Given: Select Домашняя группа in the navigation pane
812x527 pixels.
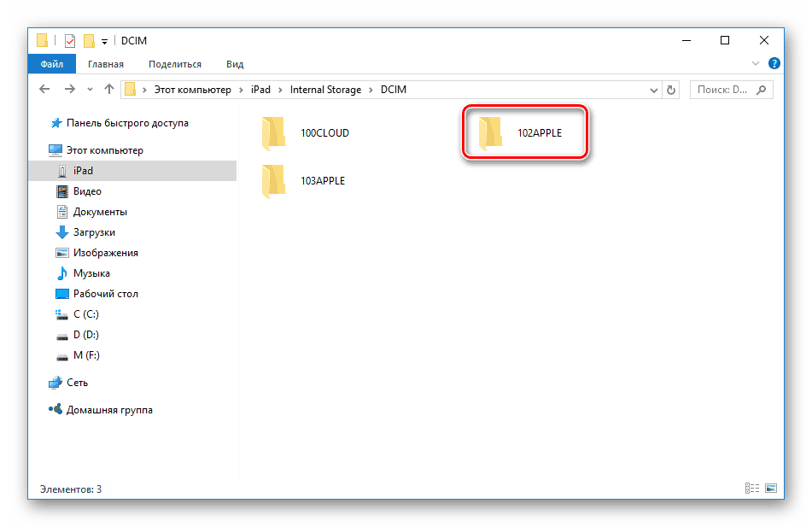Looking at the screenshot, I should tap(101, 410).
